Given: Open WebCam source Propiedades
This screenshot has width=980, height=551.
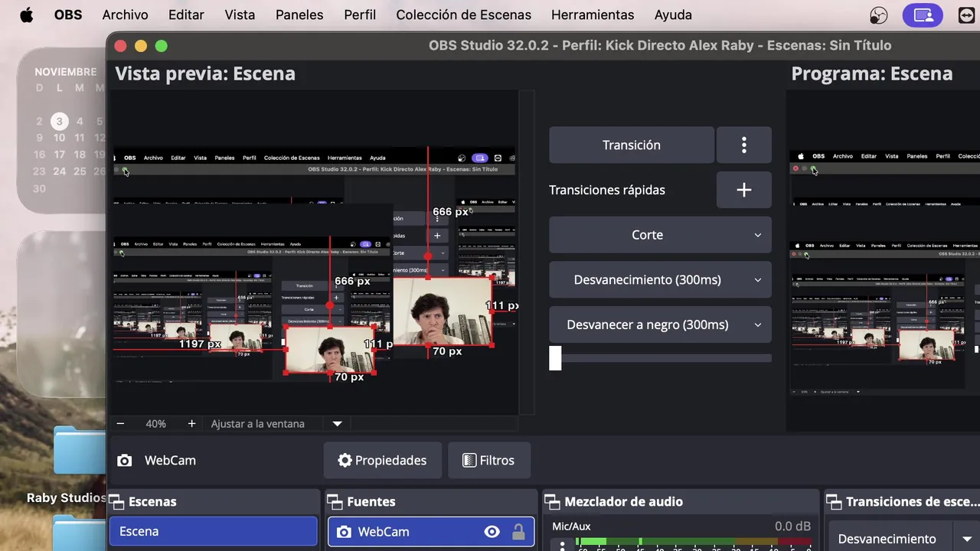Looking at the screenshot, I should tap(382, 460).
